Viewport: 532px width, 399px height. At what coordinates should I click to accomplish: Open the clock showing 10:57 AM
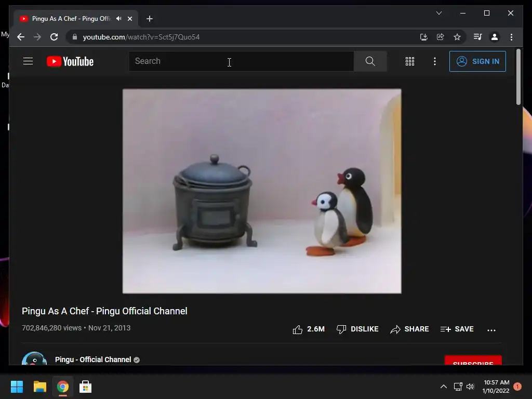[496, 387]
